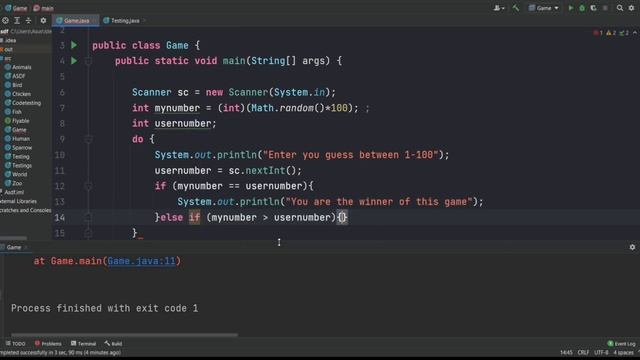
Task: Collapse the do block fold marker on line 9
Action: coord(88,139)
